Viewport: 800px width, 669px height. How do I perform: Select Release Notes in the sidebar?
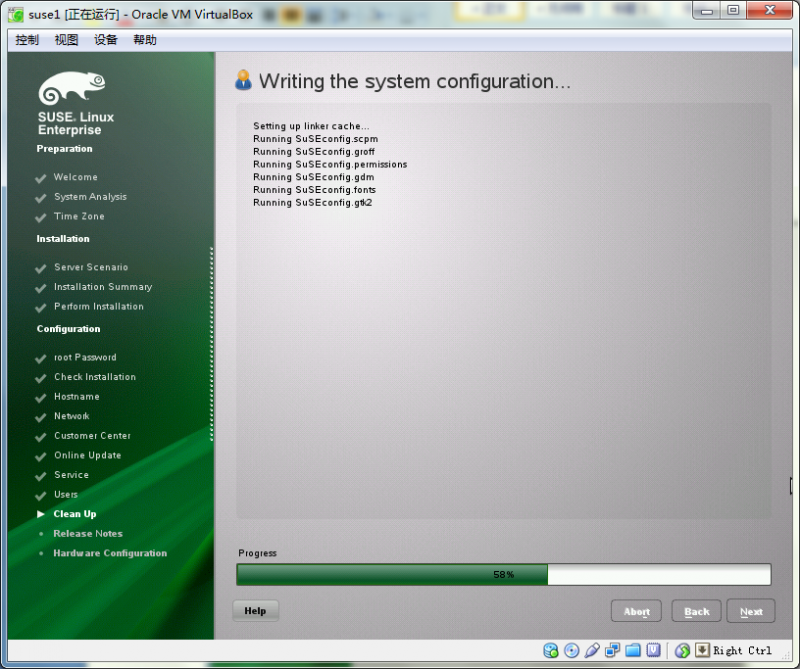point(88,533)
